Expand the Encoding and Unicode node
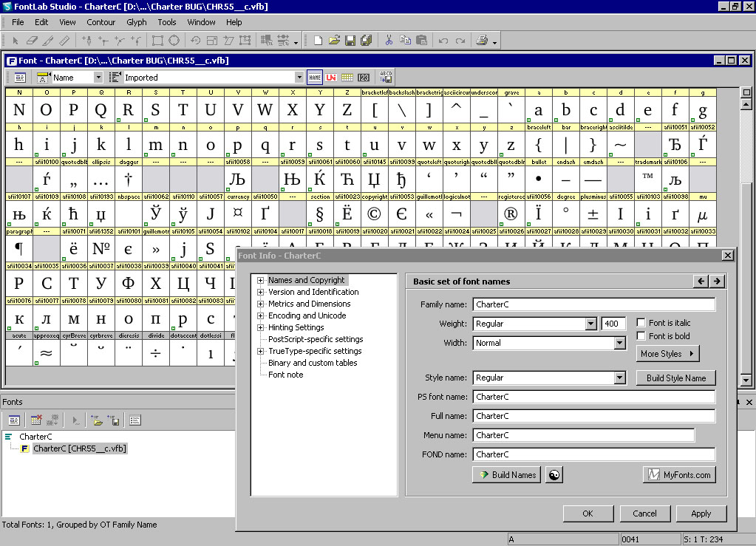756x546 pixels. pos(260,315)
